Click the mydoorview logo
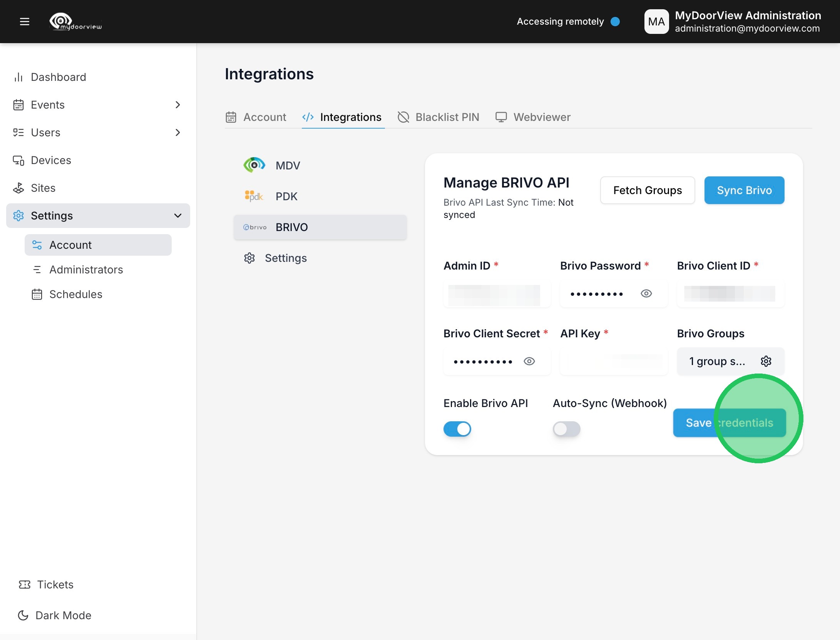Viewport: 840px width, 640px height. pyautogui.click(x=76, y=22)
